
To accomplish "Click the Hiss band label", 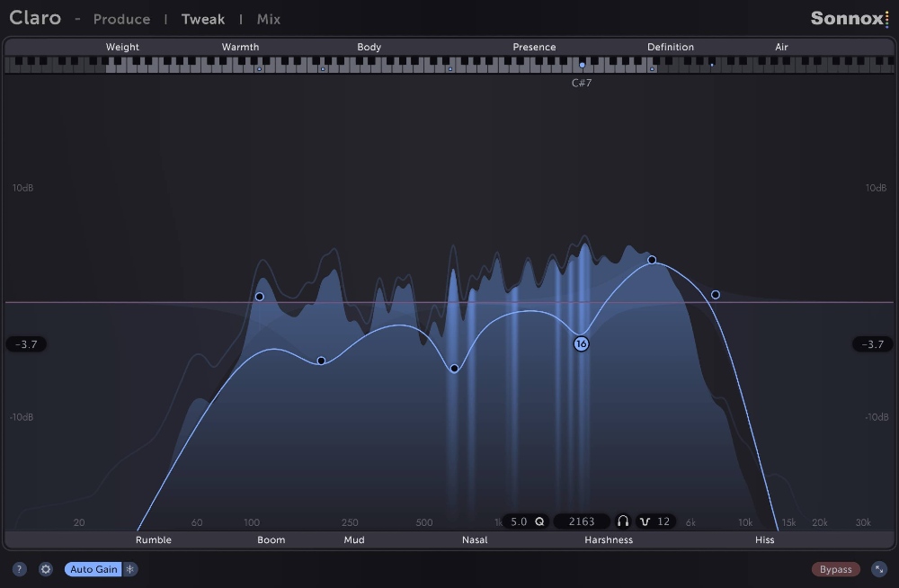I will [x=764, y=539].
